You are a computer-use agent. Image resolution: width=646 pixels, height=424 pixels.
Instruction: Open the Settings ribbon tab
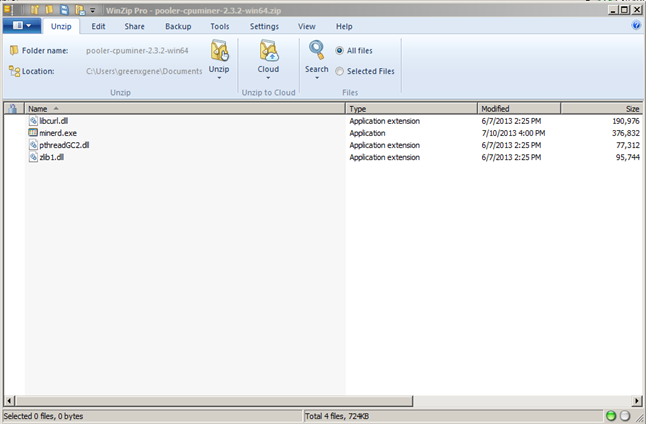pyautogui.click(x=264, y=26)
